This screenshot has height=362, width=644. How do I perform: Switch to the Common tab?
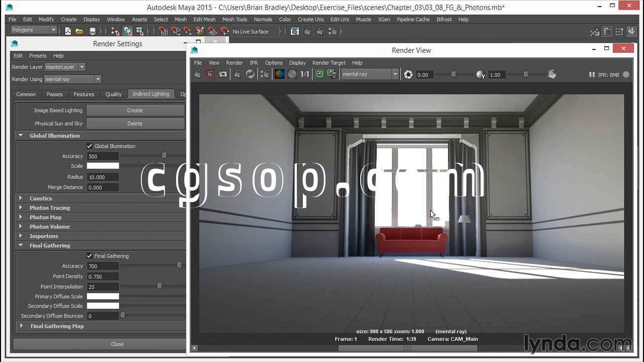pyautogui.click(x=26, y=94)
